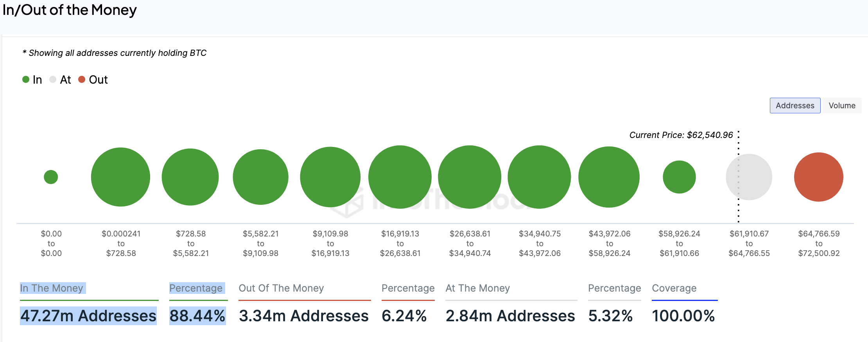Toggle the green In legend item
Image resolution: width=868 pixels, height=342 pixels.
(32, 80)
